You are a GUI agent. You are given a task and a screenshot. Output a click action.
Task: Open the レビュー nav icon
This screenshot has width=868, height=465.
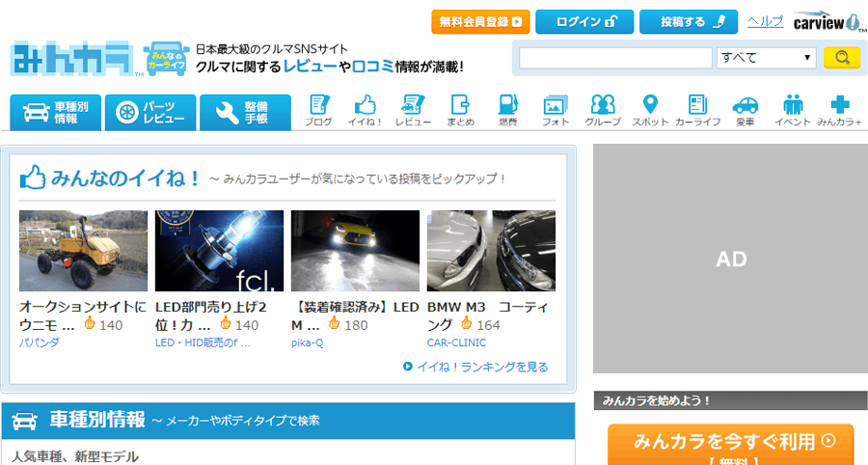tap(413, 111)
